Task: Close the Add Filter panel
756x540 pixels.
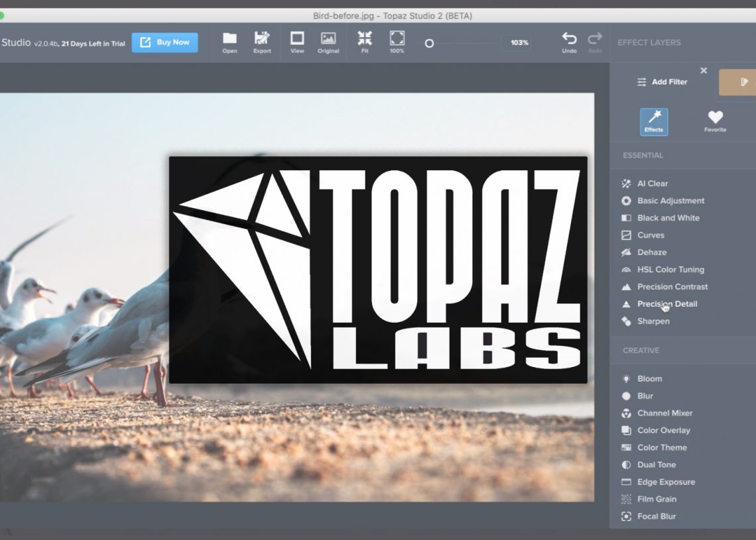Action: (x=704, y=70)
